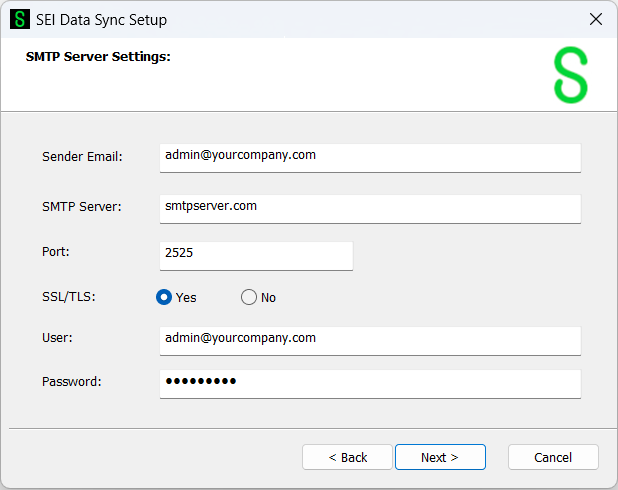Click the SEI app icon in title bar

point(20,20)
